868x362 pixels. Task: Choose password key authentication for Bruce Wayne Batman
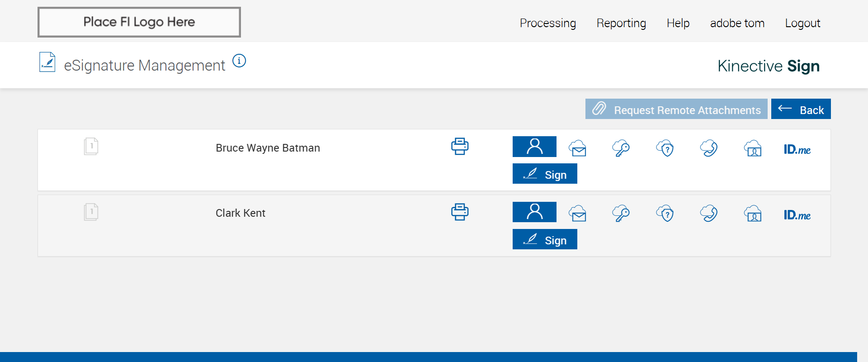(621, 148)
